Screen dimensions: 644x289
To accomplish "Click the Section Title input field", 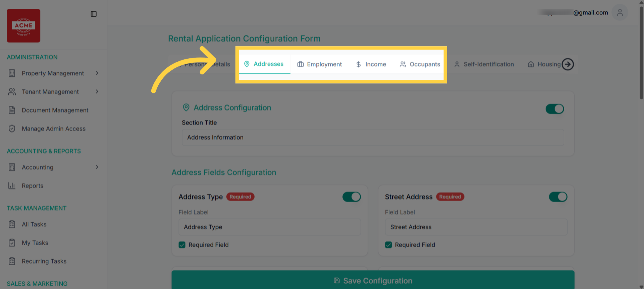I will point(373,138).
